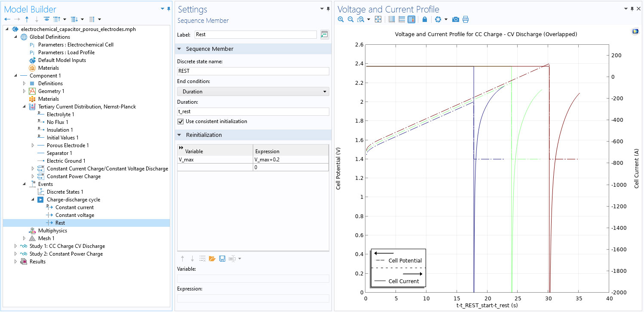
Task: Click the Show More Options eye icon
Action: click(x=46, y=19)
